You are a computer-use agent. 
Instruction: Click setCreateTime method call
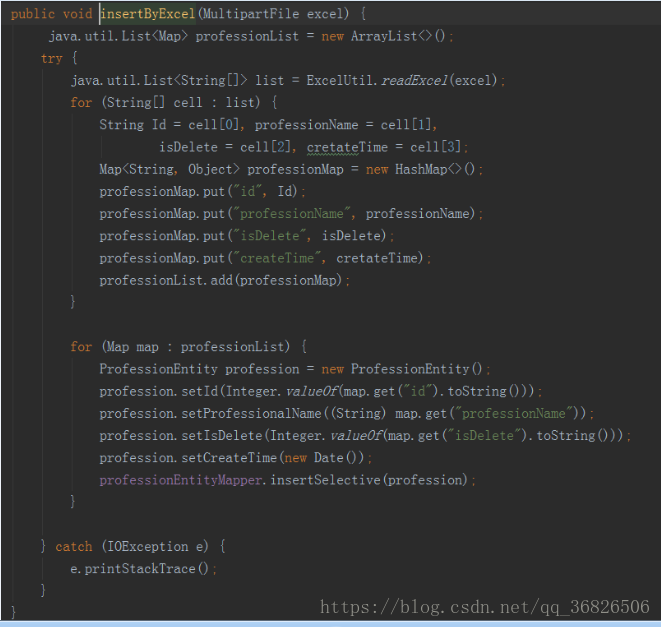[229, 458]
